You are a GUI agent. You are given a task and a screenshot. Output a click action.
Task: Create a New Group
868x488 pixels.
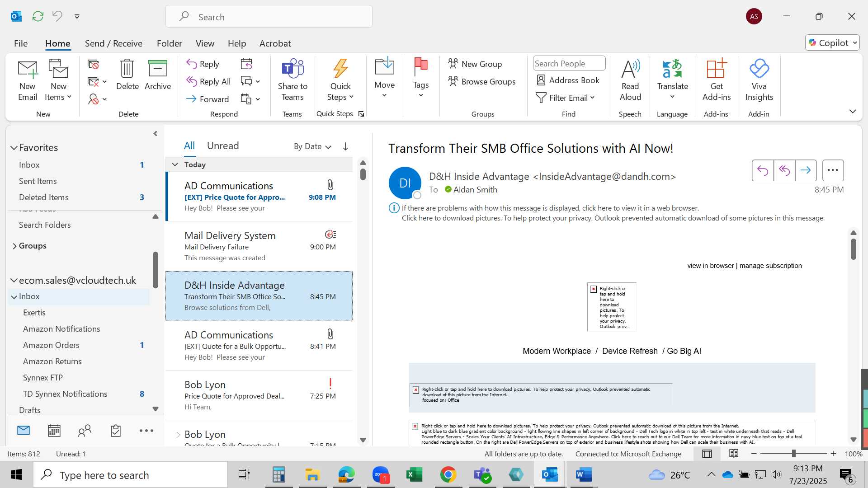click(475, 64)
